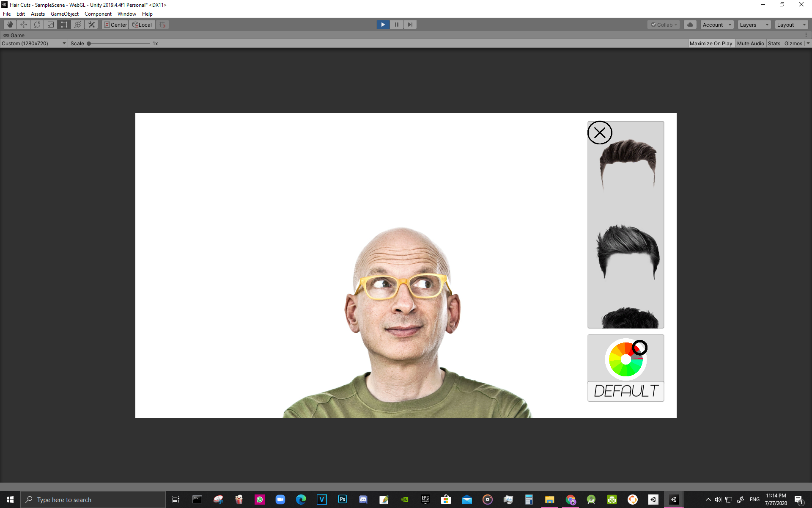Select the Scale tool
The image size is (812, 508).
click(51, 25)
